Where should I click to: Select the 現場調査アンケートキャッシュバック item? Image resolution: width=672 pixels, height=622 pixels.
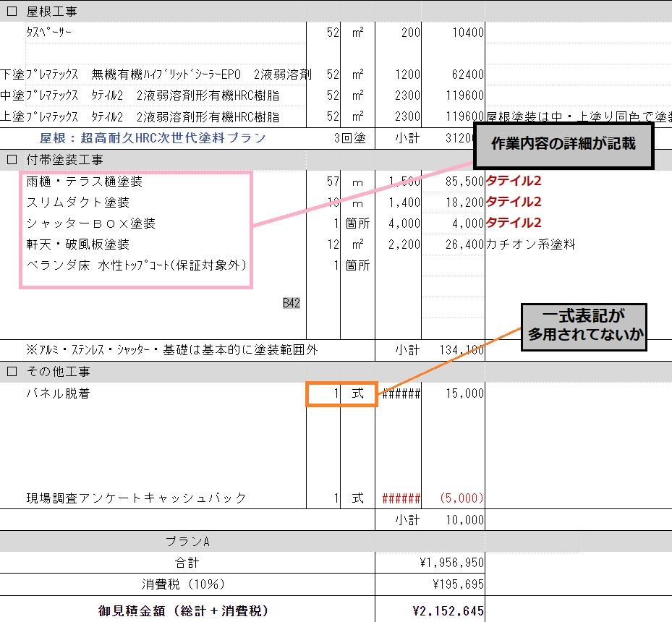pyautogui.click(x=136, y=498)
